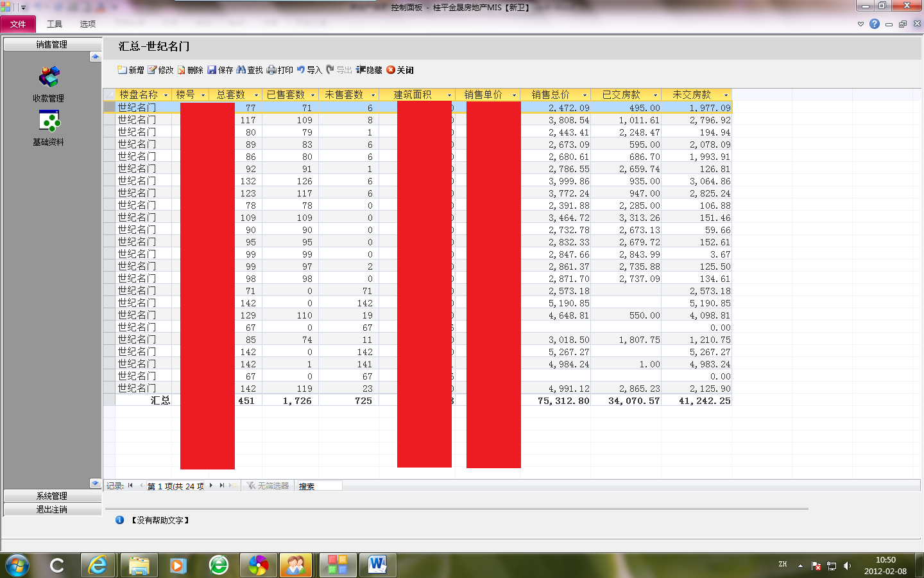Screen dimensions: 924x578
Task: Click the network tray icon
Action: [832, 566]
